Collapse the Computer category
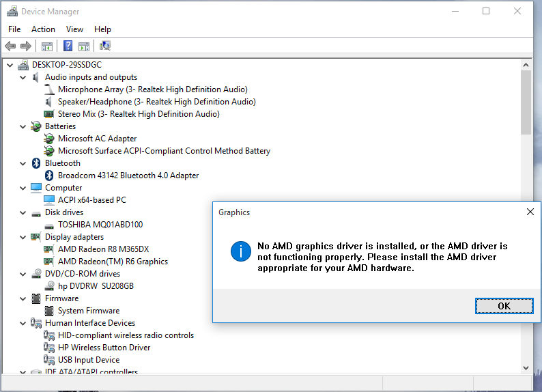 (x=23, y=188)
